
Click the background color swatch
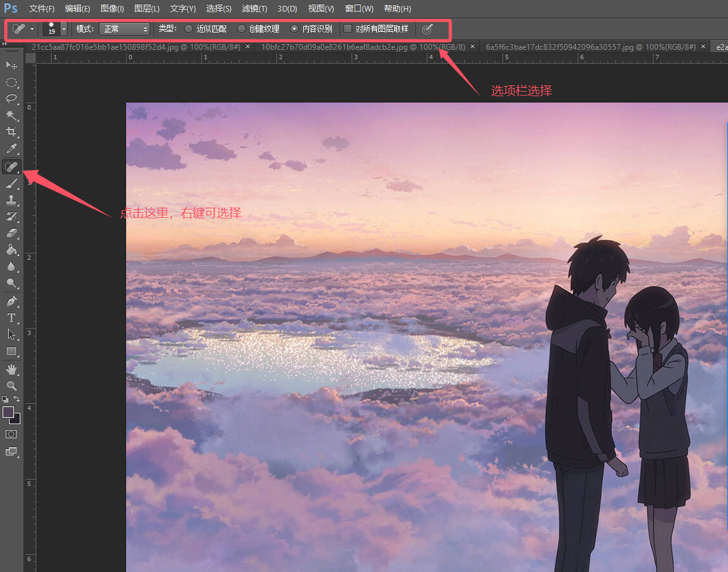17,420
